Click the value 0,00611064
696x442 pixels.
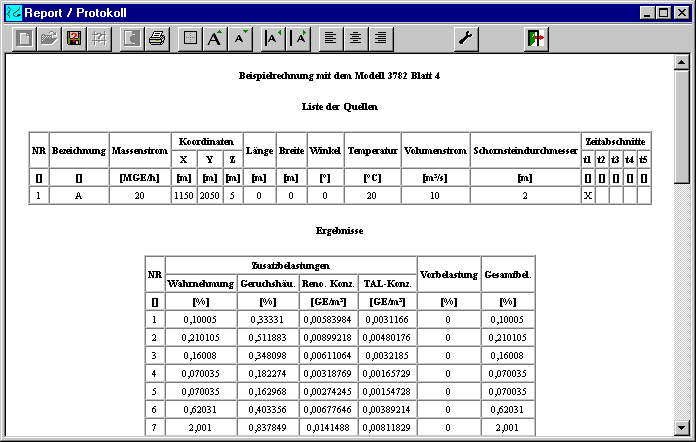point(328,355)
